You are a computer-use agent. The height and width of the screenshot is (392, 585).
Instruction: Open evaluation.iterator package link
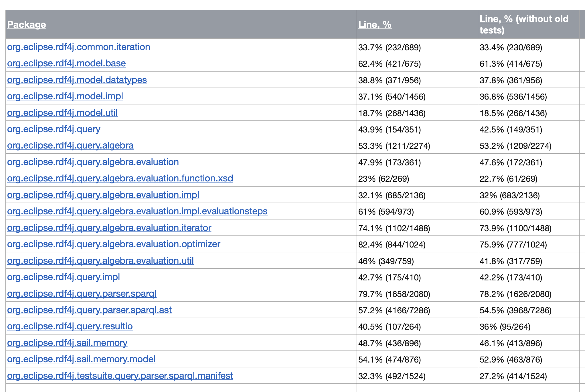pyautogui.click(x=109, y=228)
